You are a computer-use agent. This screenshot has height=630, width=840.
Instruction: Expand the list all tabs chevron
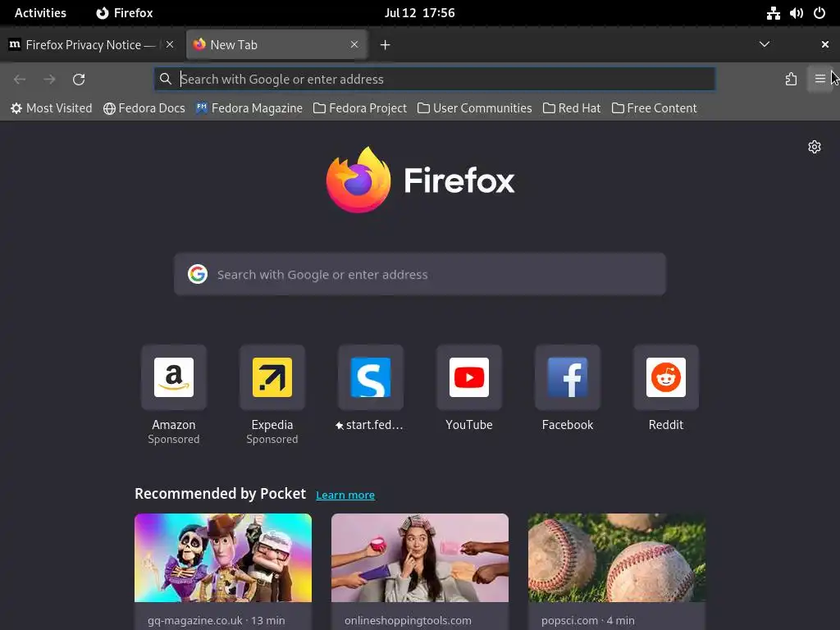point(765,44)
